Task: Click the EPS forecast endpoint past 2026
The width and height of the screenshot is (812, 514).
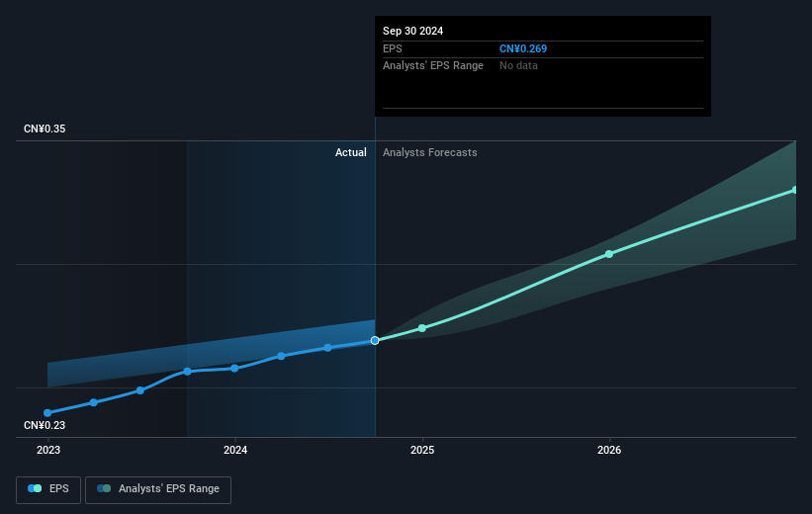Action: pyautogui.click(x=795, y=190)
